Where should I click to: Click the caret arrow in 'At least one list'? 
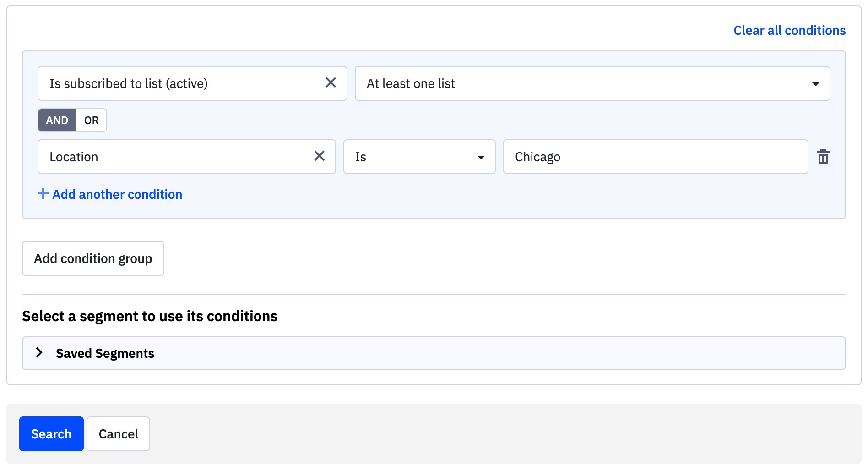click(x=815, y=84)
